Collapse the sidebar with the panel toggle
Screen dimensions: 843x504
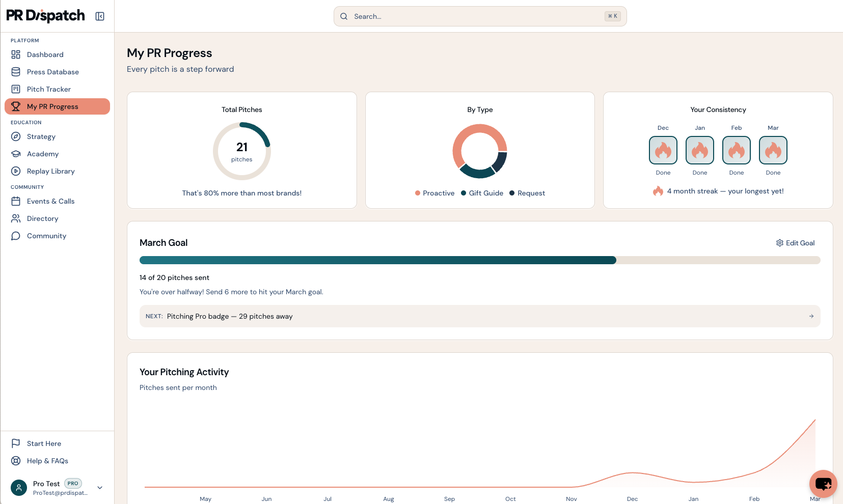[x=100, y=16]
